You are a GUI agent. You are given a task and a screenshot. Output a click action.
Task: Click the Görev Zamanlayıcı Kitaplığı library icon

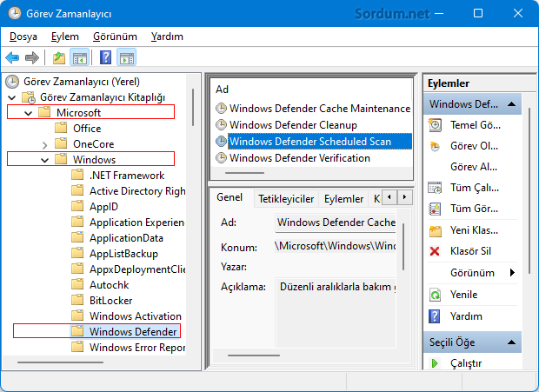[x=29, y=97]
